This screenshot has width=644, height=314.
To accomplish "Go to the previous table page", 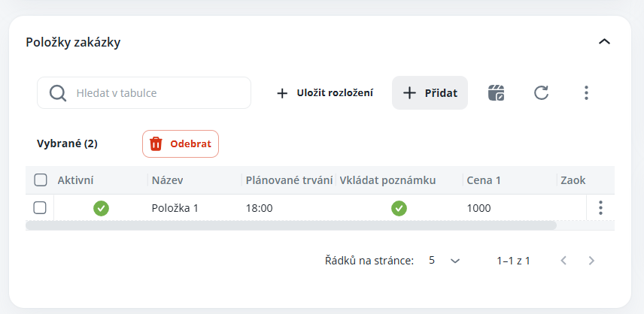I will pyautogui.click(x=563, y=261).
